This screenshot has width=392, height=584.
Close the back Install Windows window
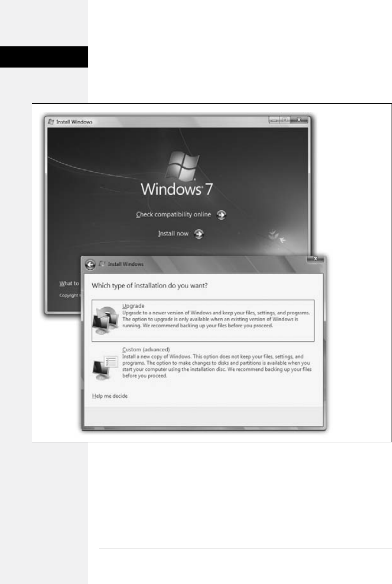pyautogui.click(x=299, y=120)
